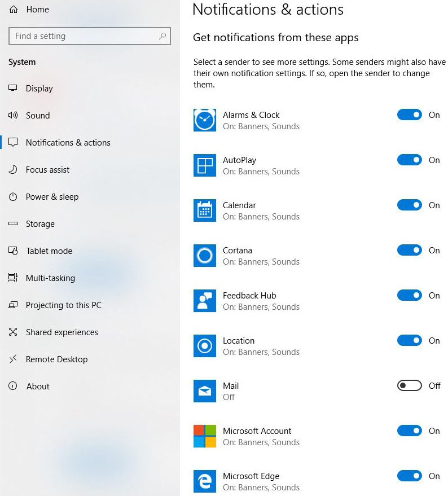Click the Alarms & Clock app icon
Screen dimensions: 448x496
[205, 120]
